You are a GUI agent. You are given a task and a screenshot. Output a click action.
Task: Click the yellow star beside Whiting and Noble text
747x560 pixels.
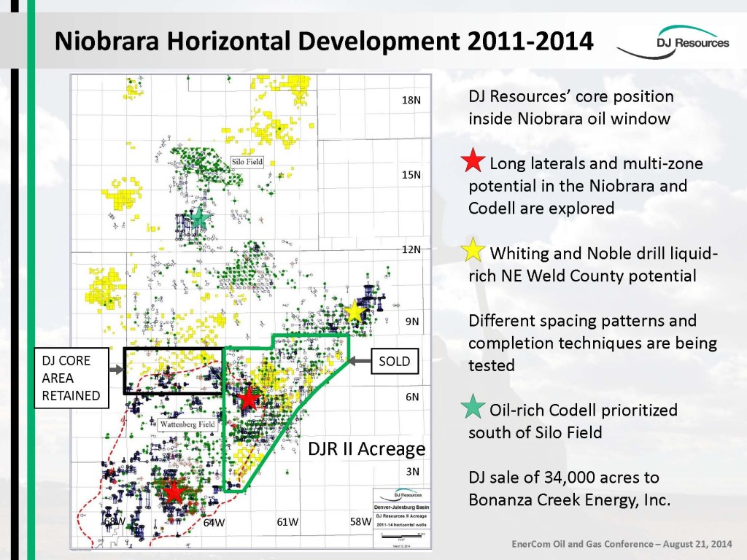473,250
